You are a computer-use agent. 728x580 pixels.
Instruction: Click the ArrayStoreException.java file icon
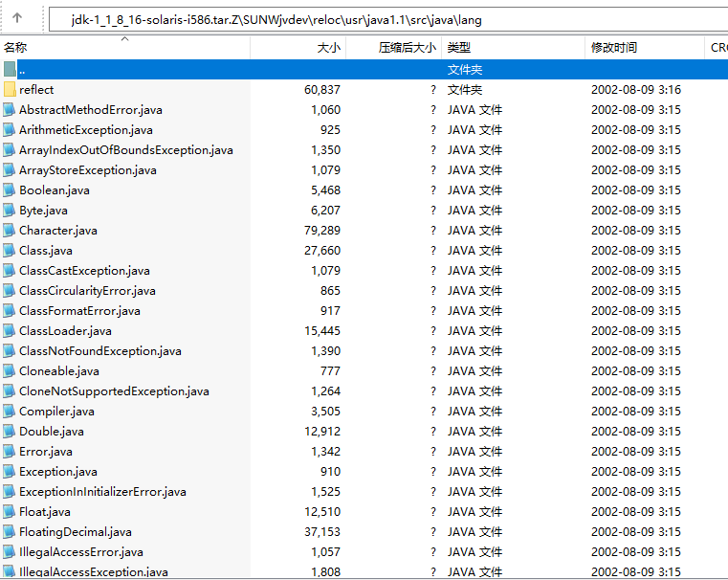10,170
